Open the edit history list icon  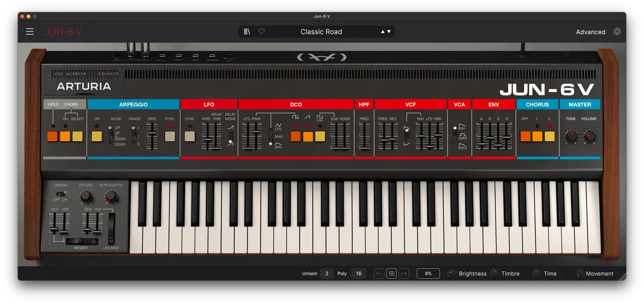(391, 273)
